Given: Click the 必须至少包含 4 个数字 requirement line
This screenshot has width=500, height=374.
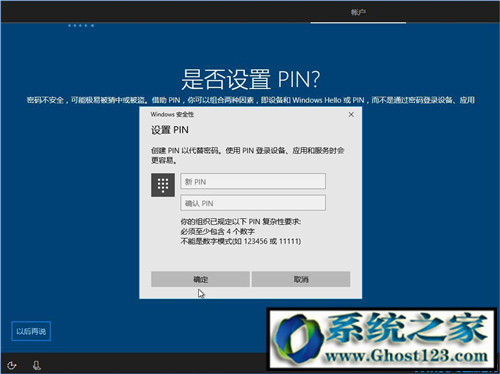Looking at the screenshot, I should [x=218, y=231].
